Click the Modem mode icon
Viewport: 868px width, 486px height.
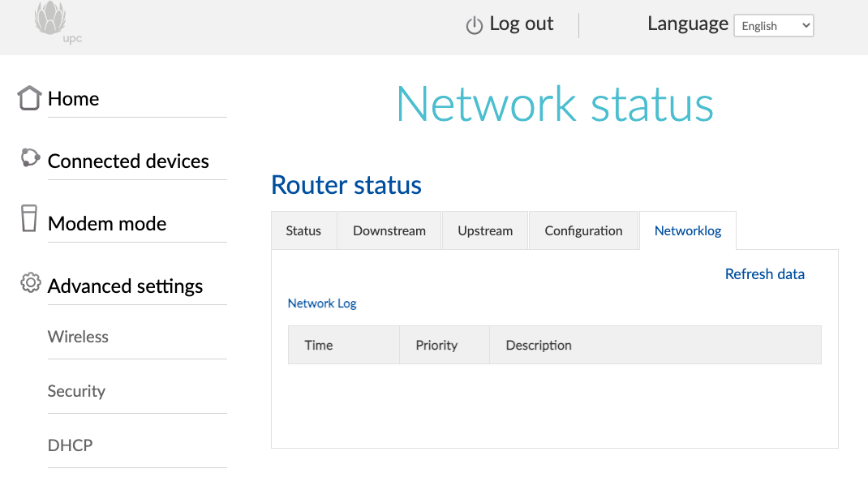[29, 219]
